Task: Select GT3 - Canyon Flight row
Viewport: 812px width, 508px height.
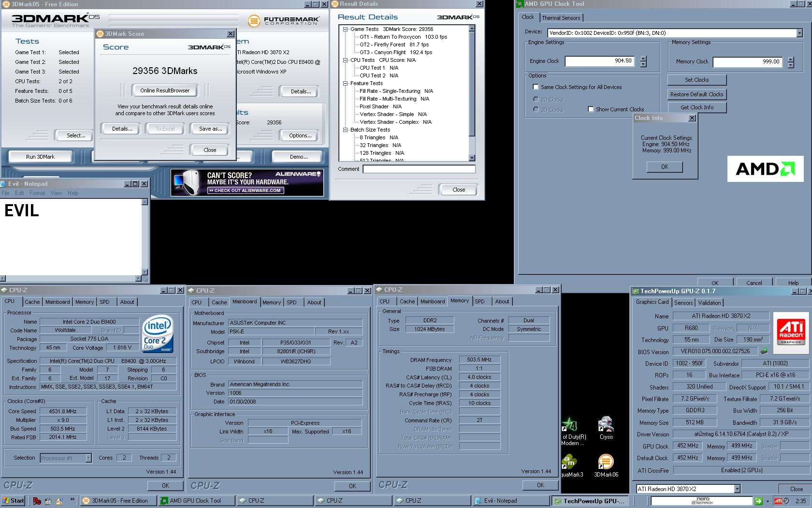Action: point(395,52)
